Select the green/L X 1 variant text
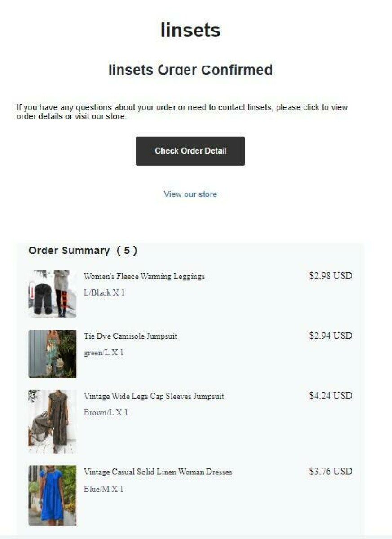The width and height of the screenshot is (392, 539). (x=104, y=353)
